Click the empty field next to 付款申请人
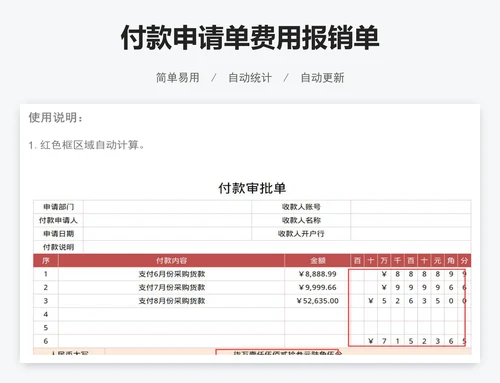Viewport: 500px width, 383px height. point(167,220)
